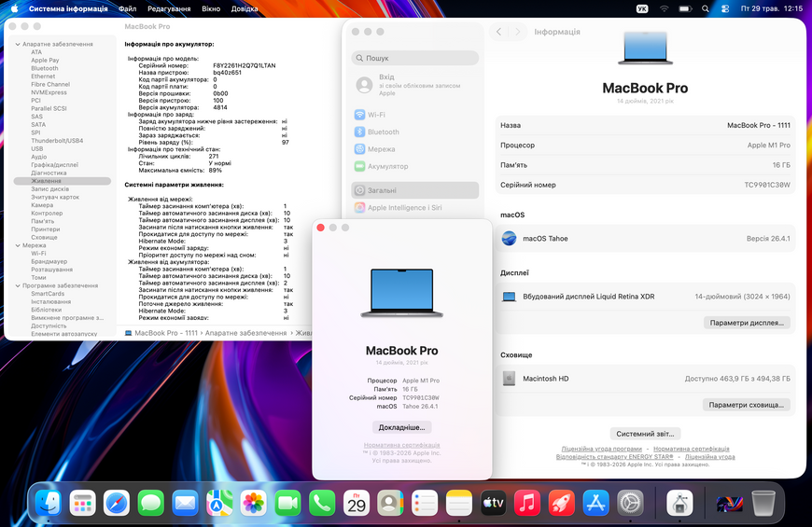The height and width of the screenshot is (527, 812).
Task: Open Notes app in dock
Action: [x=459, y=503]
